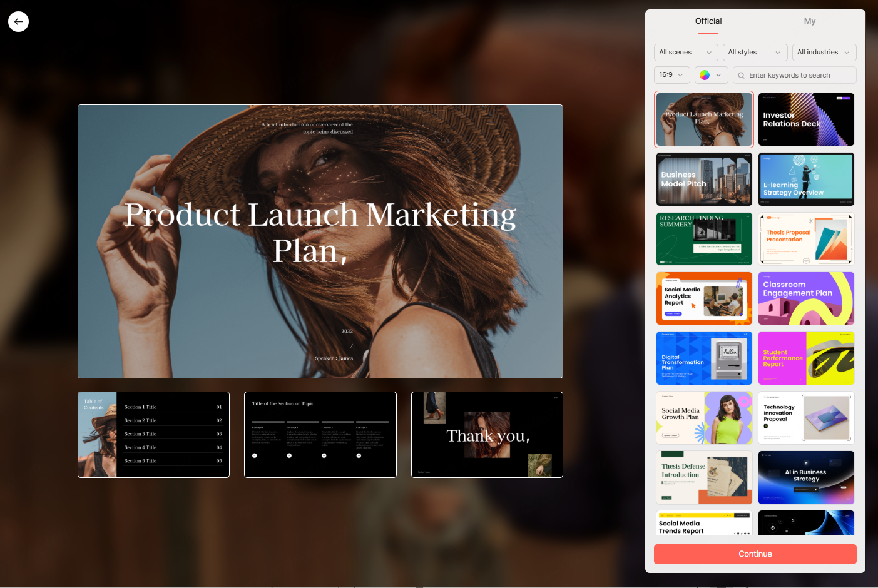878x588 pixels.
Task: Click the back arrow to leave template selection
Action: pyautogui.click(x=18, y=21)
